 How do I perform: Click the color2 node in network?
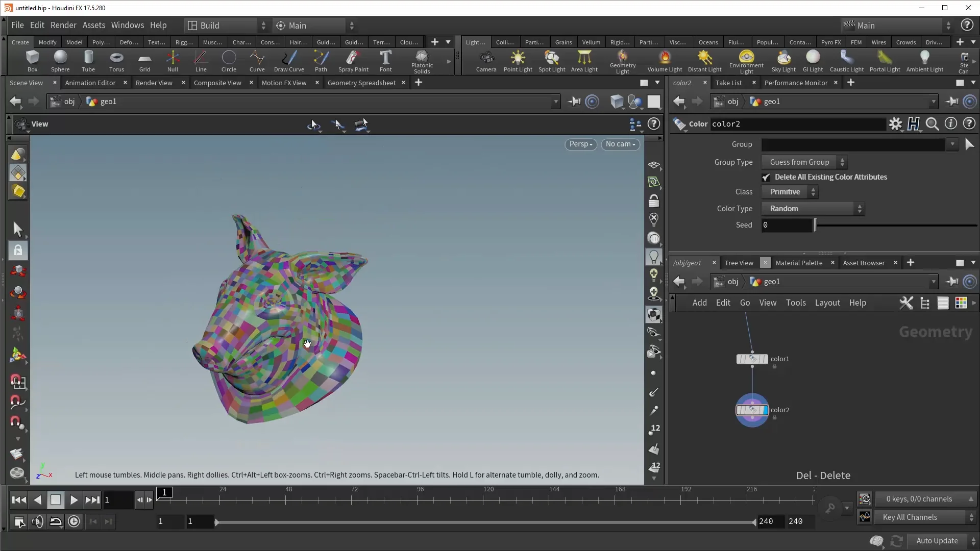[752, 410]
